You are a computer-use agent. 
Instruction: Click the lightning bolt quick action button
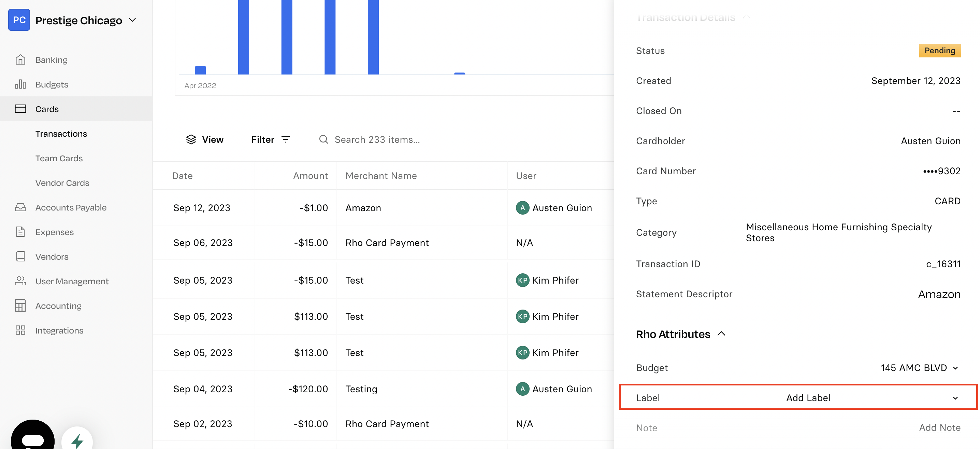[x=77, y=440]
